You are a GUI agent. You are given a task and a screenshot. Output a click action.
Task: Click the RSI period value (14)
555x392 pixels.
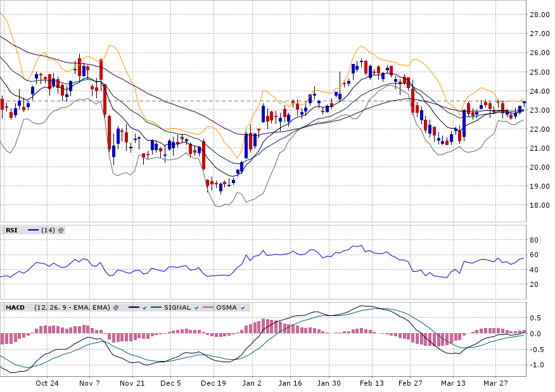tap(48, 231)
